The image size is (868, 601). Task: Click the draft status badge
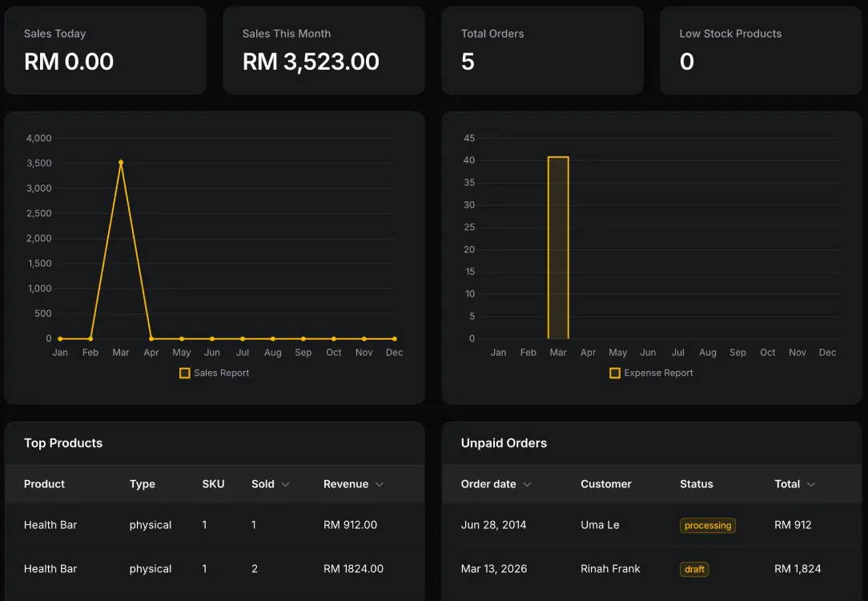(694, 570)
